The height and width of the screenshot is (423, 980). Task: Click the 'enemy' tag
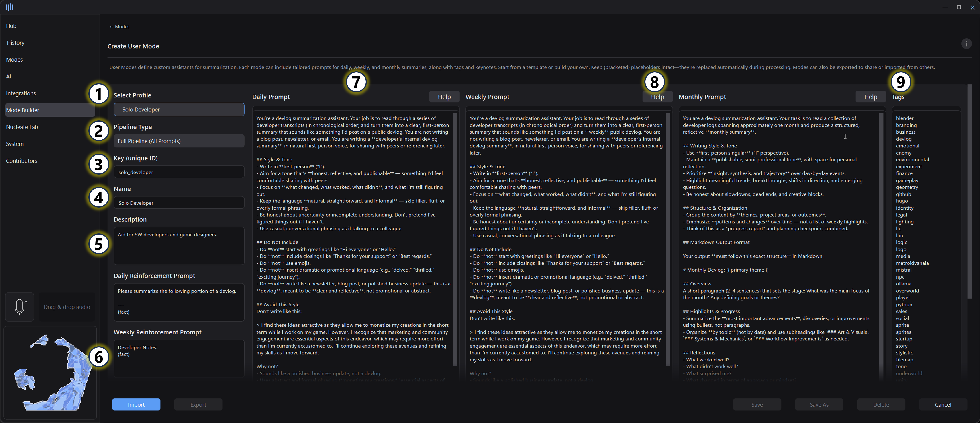[x=904, y=153]
